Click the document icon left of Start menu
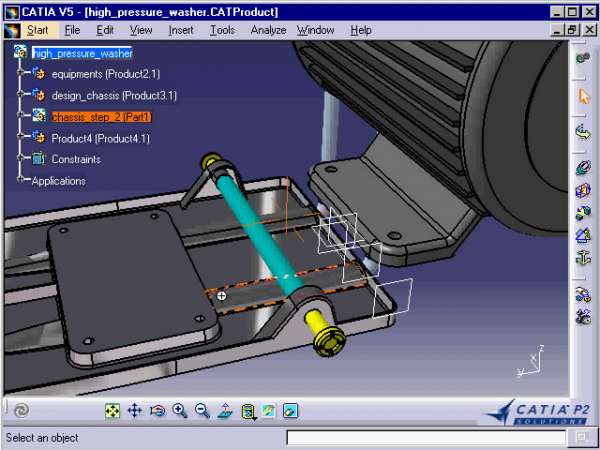Screen dimensions: 600x450 pos(12,30)
